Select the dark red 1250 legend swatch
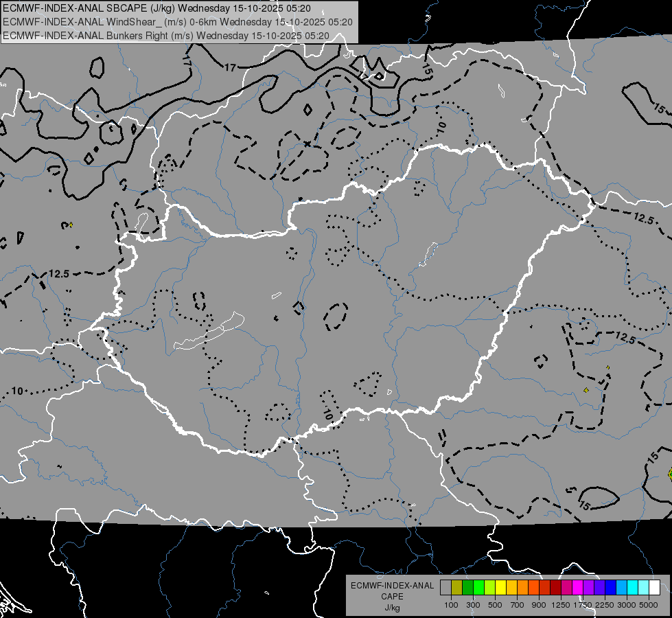 pyautogui.click(x=555, y=588)
